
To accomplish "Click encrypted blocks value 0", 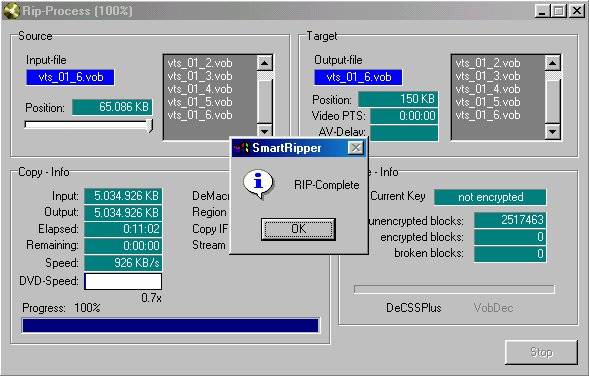I will 510,237.
